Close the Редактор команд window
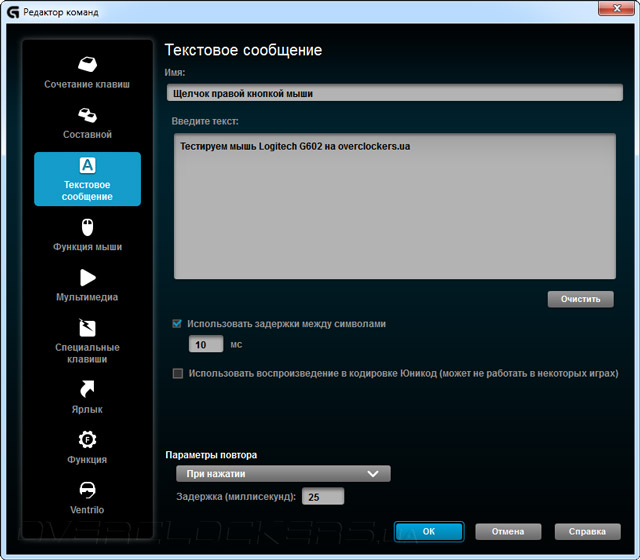Image resolution: width=640 pixels, height=560 pixels. point(617,8)
